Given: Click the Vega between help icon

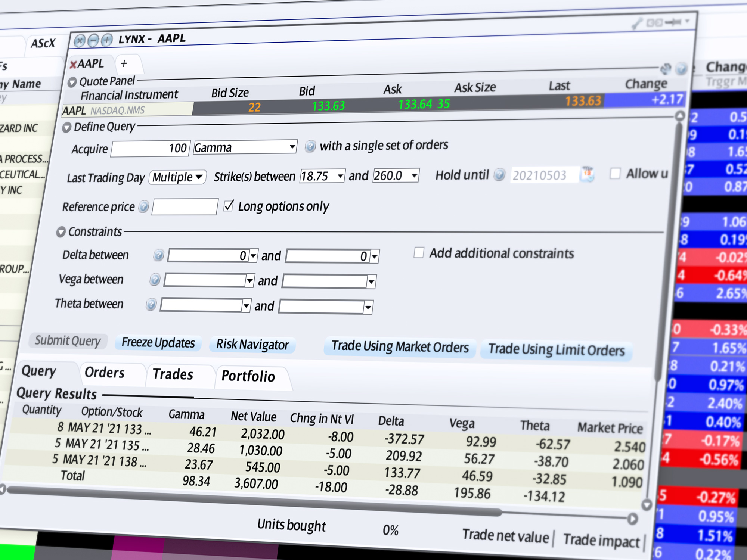Looking at the screenshot, I should point(155,280).
